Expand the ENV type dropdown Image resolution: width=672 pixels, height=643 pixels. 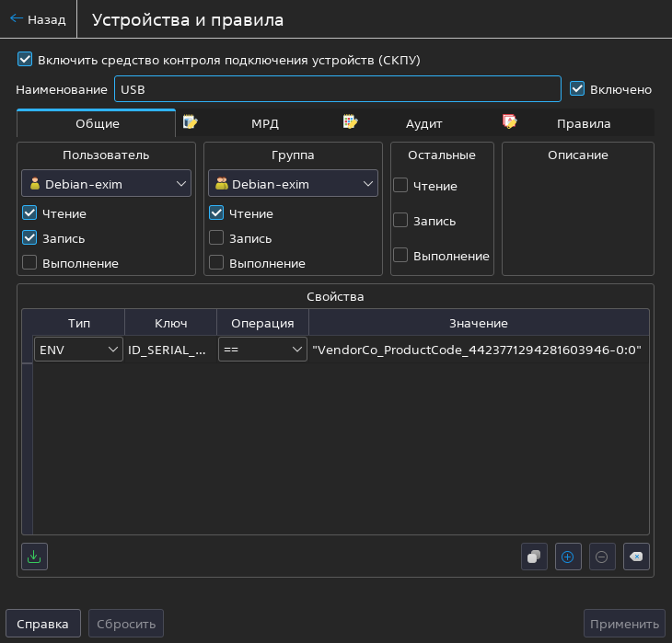point(78,350)
